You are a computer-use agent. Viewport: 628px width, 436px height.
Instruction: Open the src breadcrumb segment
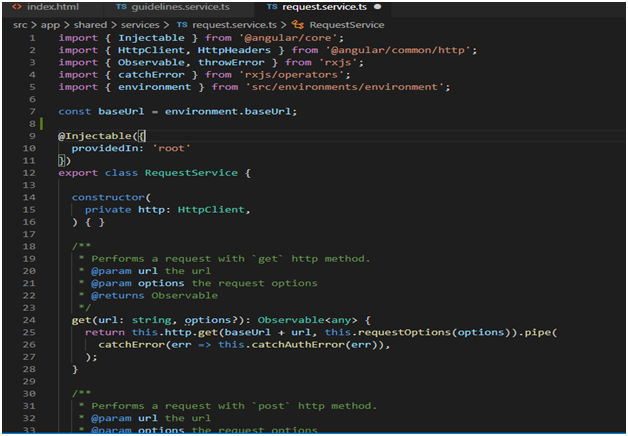(x=20, y=25)
